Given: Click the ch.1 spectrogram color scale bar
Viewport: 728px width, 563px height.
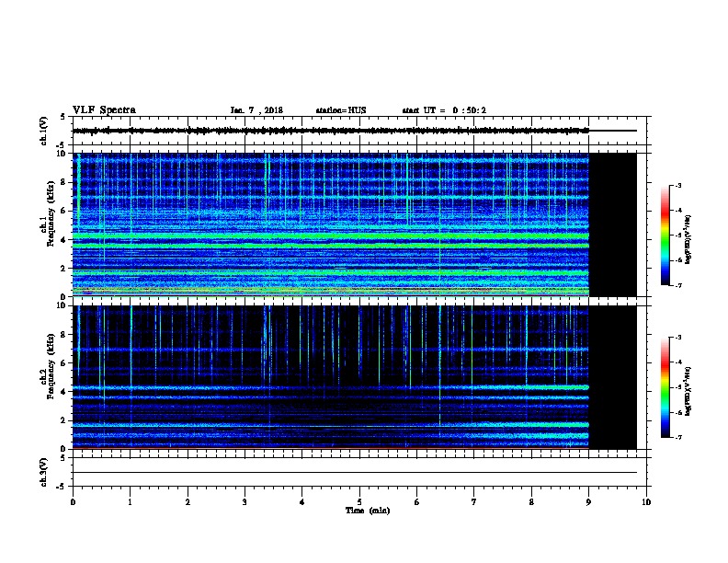Looking at the screenshot, I should (x=665, y=236).
